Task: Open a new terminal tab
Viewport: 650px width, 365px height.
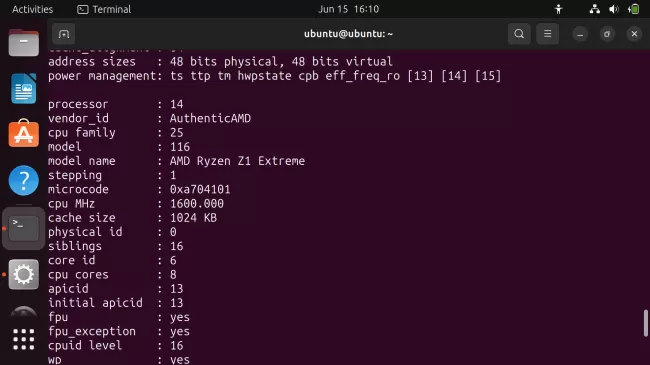Action: (64, 34)
